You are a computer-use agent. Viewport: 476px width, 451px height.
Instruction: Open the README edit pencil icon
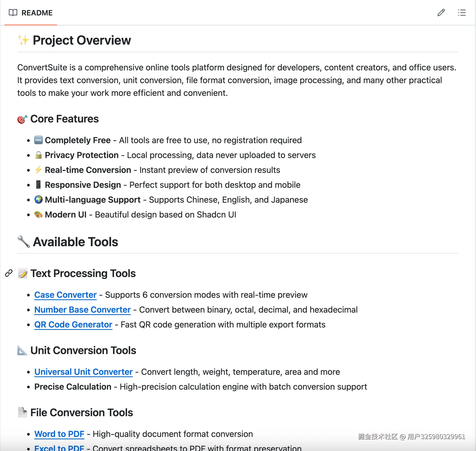coord(441,12)
